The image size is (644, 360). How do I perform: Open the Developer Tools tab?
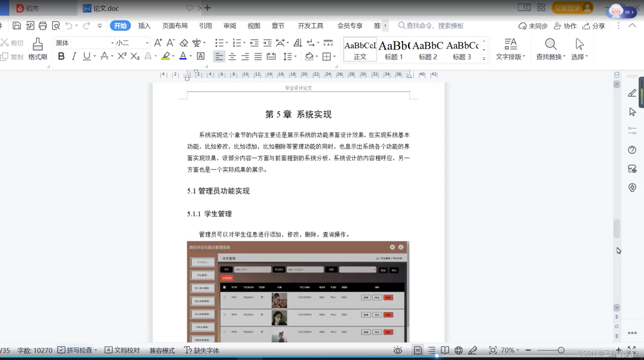coord(310,26)
